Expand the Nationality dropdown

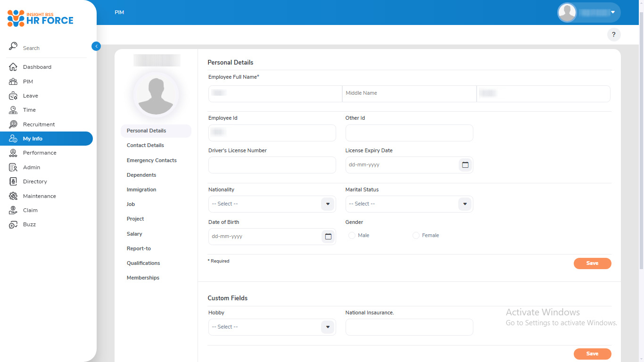click(328, 204)
